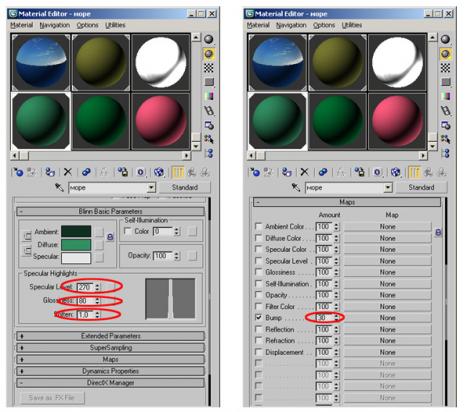Open Navigation menu in right editor
467x412 pixels.
coord(291,25)
